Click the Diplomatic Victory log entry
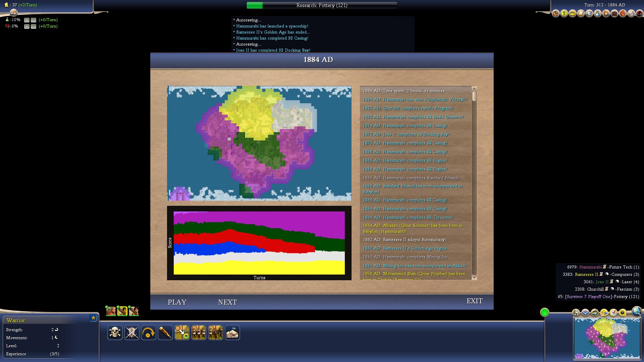 (415, 100)
